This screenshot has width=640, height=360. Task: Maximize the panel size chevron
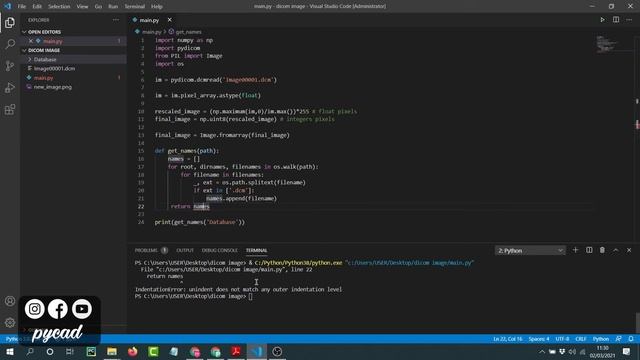click(x=616, y=250)
